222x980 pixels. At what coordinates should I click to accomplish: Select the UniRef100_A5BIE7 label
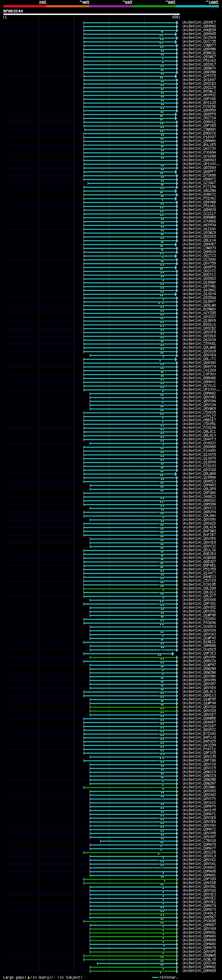coord(199,420)
